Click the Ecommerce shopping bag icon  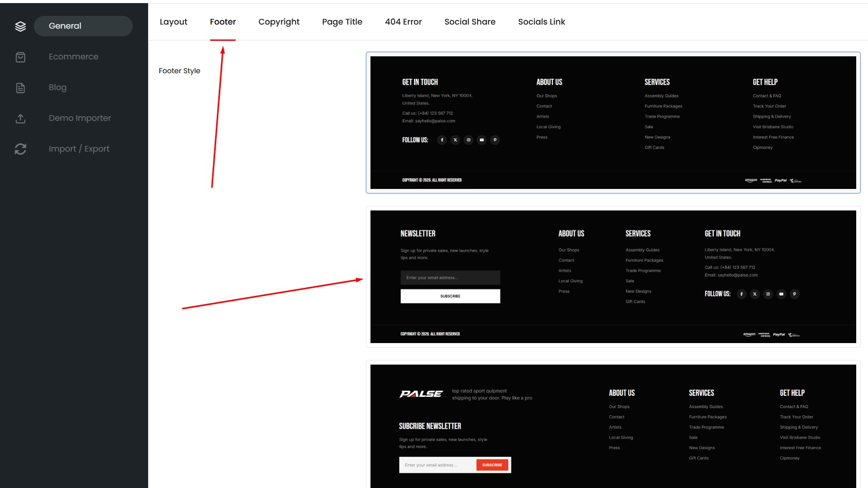(x=20, y=57)
